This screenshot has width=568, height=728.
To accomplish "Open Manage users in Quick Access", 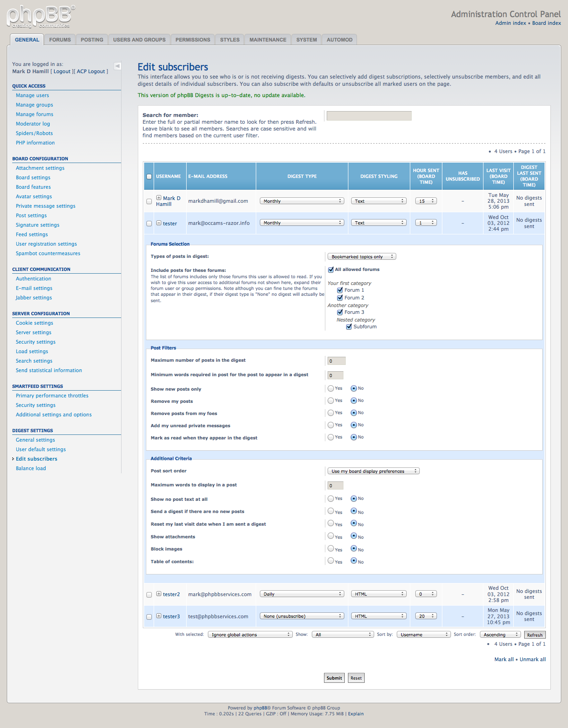I will [x=33, y=95].
